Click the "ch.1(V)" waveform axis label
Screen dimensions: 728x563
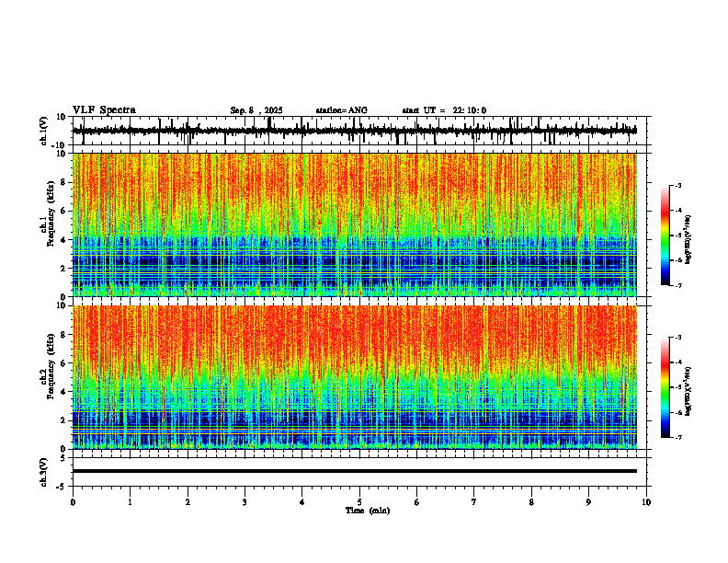[44, 131]
